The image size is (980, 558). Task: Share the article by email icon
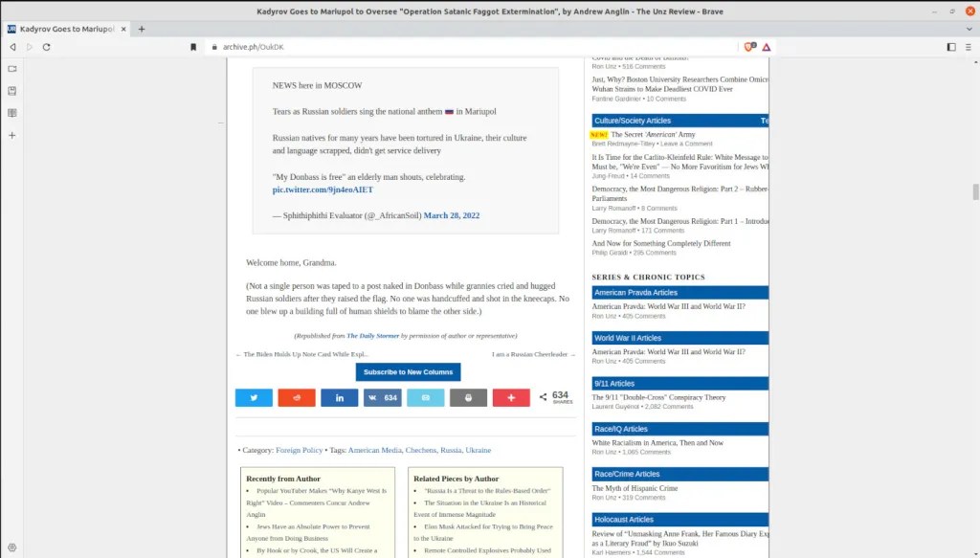pos(426,397)
